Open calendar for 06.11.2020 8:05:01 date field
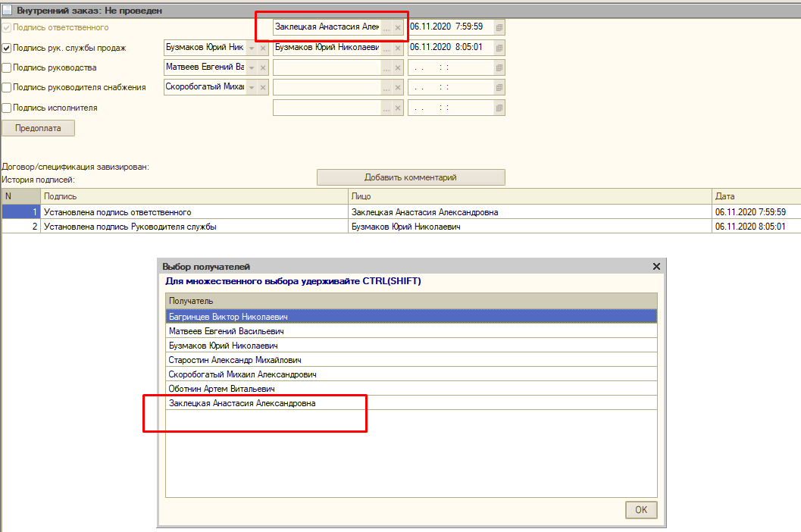This screenshot has width=801, height=532. point(499,48)
